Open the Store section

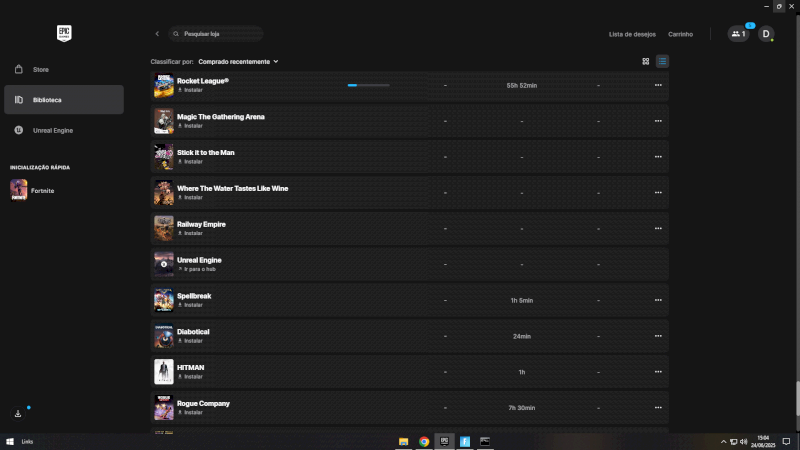click(40, 70)
